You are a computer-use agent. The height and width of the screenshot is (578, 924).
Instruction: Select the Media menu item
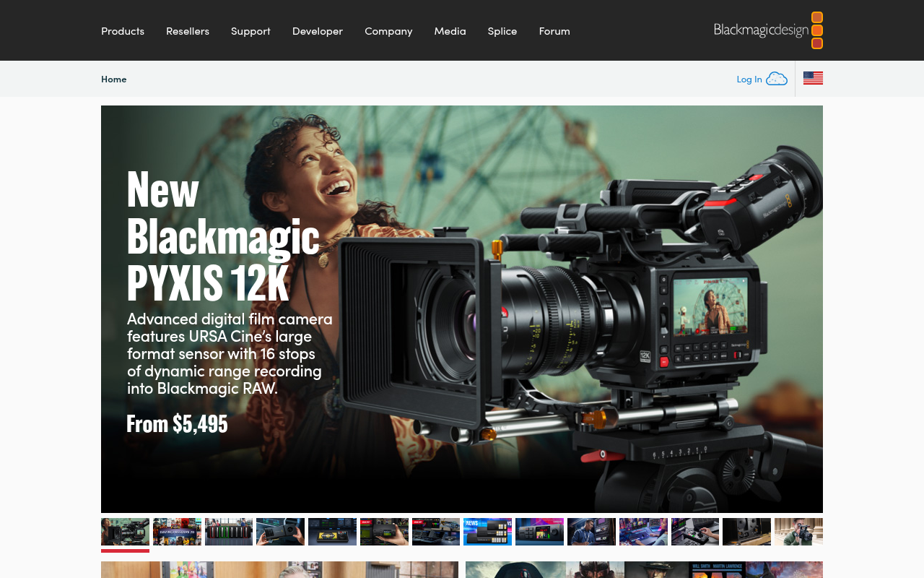[x=450, y=30]
